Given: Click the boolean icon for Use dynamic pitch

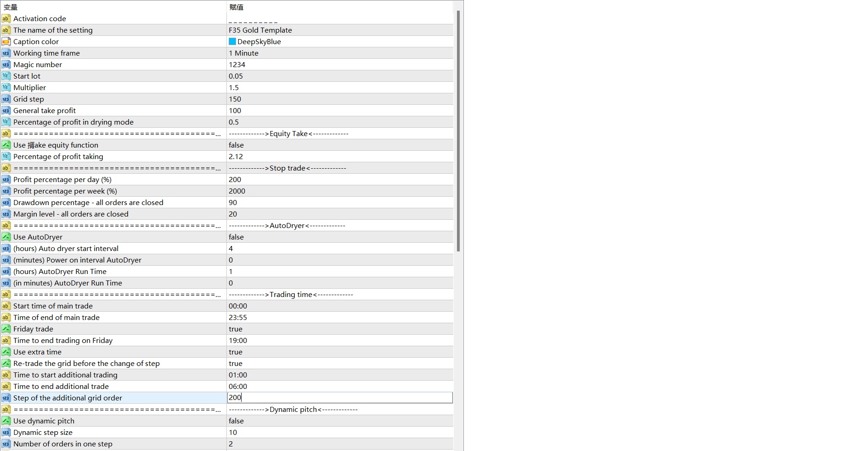Looking at the screenshot, I should click(6, 421).
